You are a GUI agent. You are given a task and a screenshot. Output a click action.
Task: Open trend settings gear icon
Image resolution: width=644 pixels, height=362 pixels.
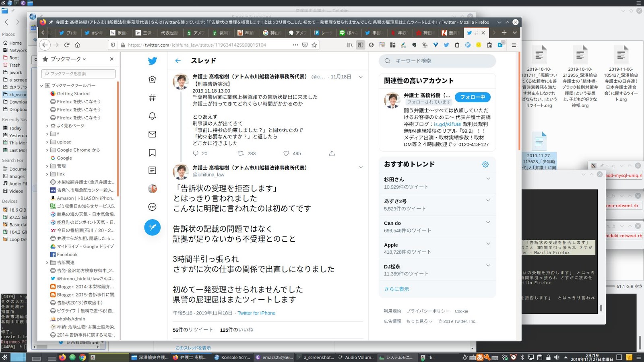pos(485,164)
